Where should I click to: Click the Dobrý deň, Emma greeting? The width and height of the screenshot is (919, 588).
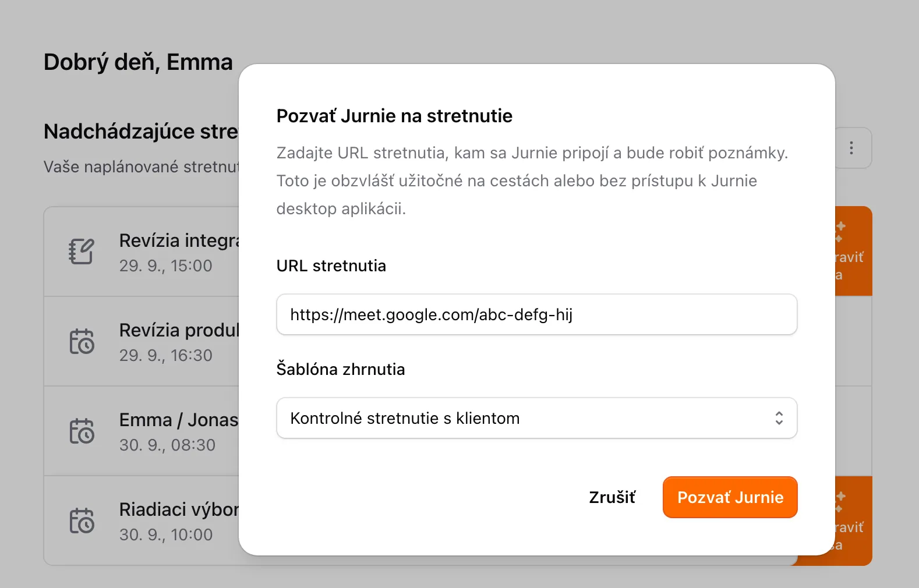point(138,62)
